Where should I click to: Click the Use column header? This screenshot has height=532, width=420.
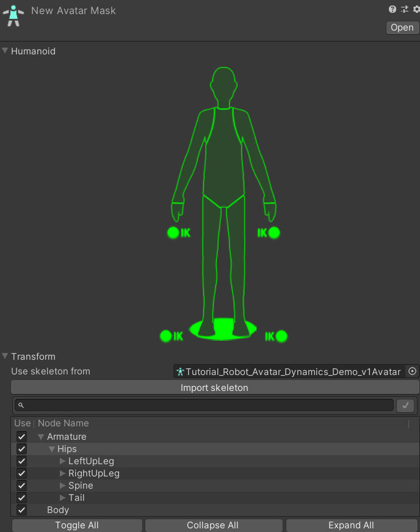23,423
